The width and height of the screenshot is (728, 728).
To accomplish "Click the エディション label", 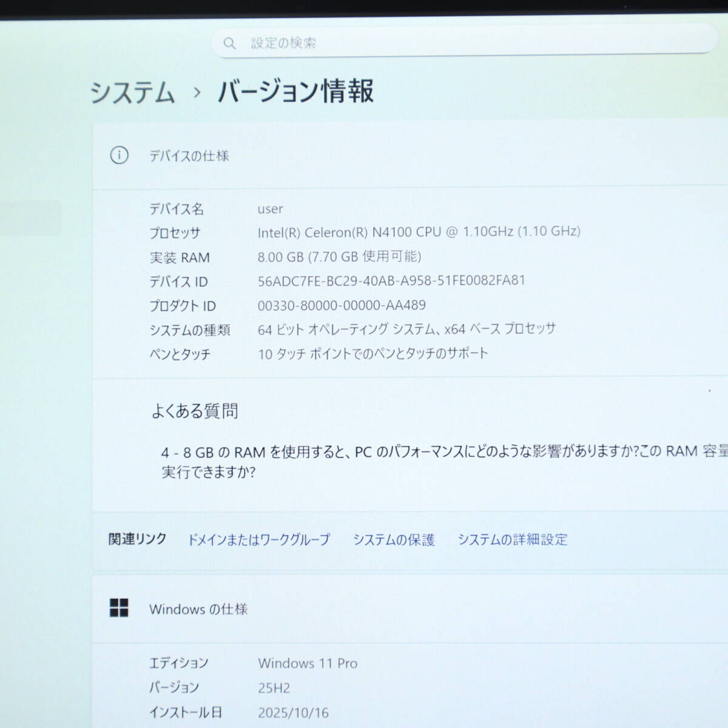I will click(179, 663).
